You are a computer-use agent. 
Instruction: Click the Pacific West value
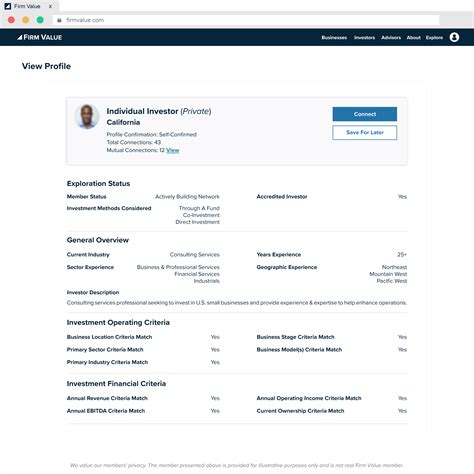coord(392,281)
